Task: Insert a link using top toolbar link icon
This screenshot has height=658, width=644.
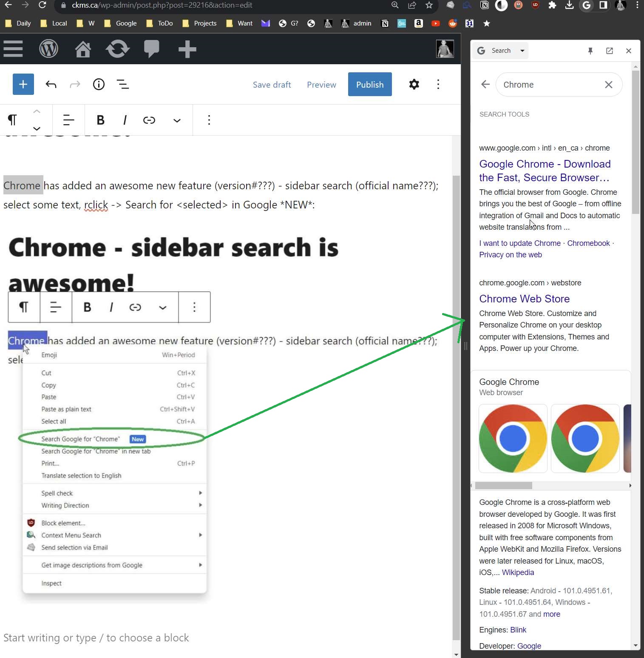Action: click(x=149, y=120)
